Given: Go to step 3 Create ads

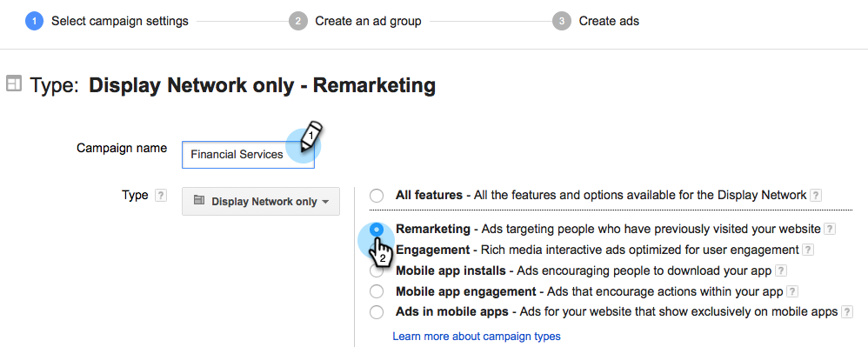Looking at the screenshot, I should (596, 22).
